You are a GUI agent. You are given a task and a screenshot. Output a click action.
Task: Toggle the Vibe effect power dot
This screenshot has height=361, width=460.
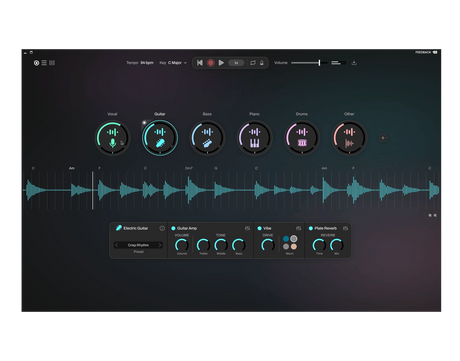point(259,228)
